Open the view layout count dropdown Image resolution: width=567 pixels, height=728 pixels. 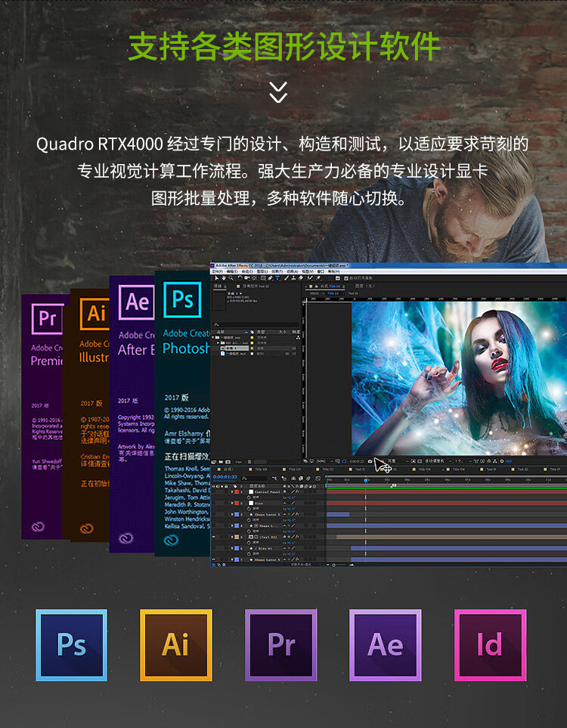[x=463, y=461]
